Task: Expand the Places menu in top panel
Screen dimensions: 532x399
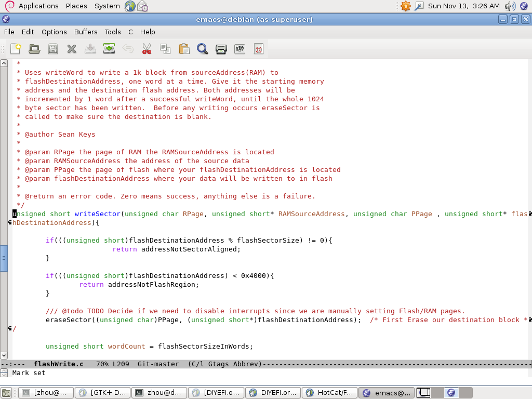Action: [76, 6]
